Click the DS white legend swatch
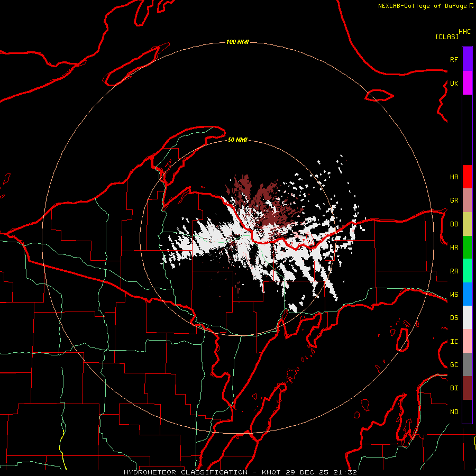This screenshot has height=476, width=476. tap(467, 317)
